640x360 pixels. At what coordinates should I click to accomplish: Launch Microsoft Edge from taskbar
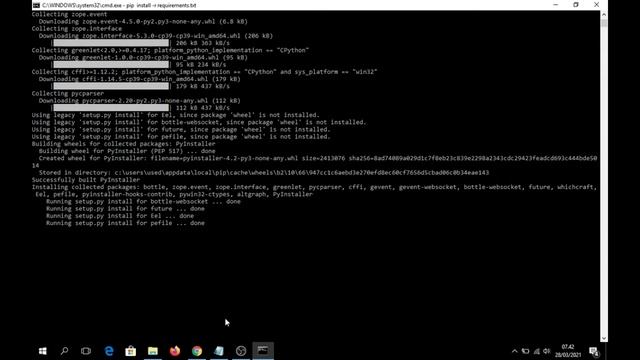pos(109,351)
